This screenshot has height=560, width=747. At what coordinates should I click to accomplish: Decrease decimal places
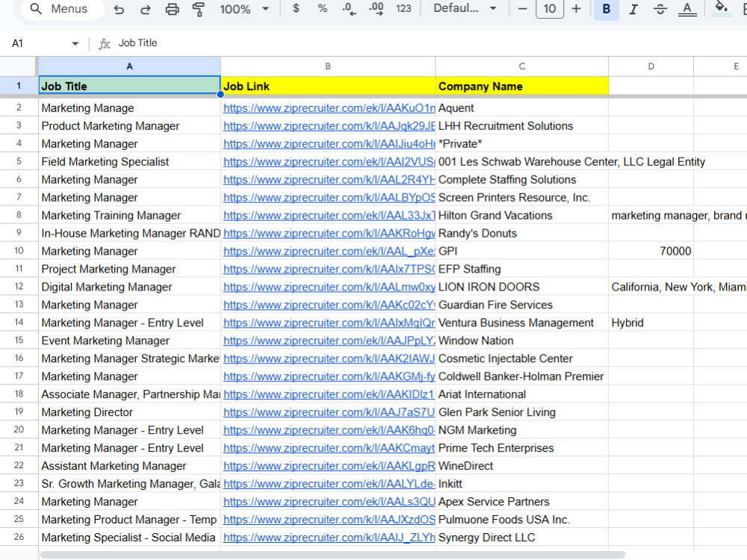(349, 8)
